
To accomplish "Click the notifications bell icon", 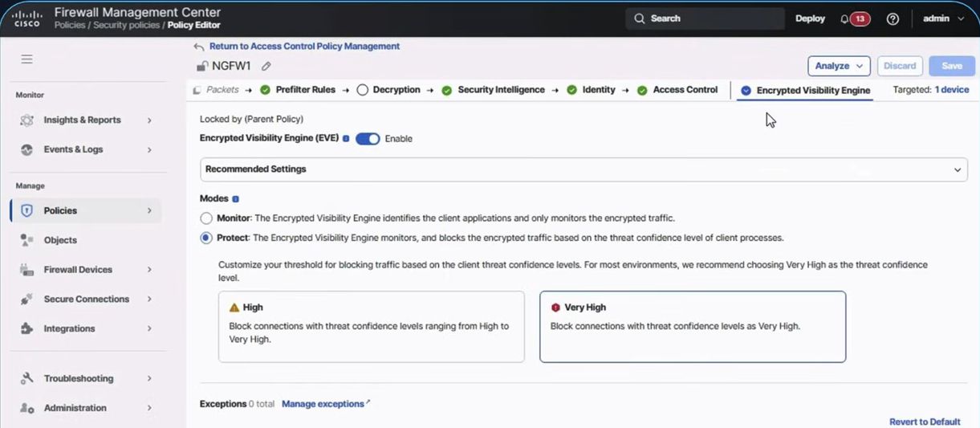I will [x=844, y=19].
